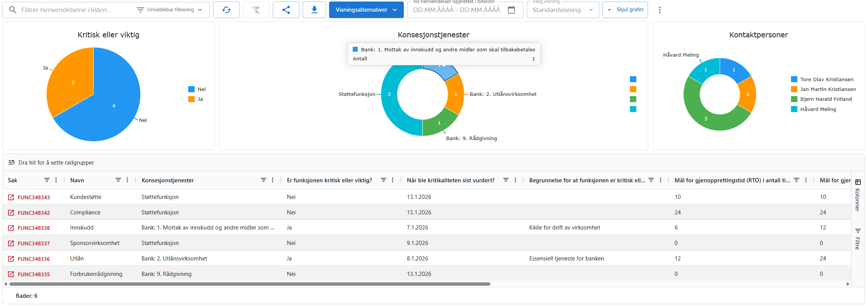Open the Sak column three-dot menu
The image size is (868, 308).
(56, 180)
